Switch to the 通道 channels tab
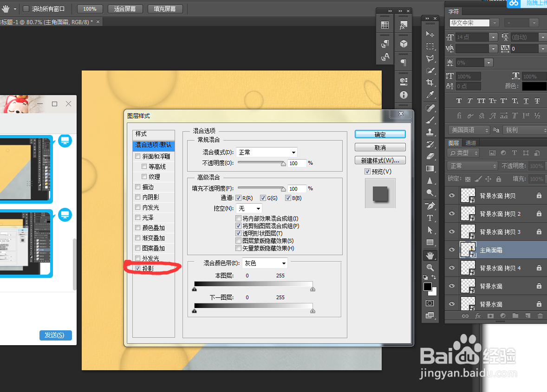547x392 pixels. tap(470, 143)
